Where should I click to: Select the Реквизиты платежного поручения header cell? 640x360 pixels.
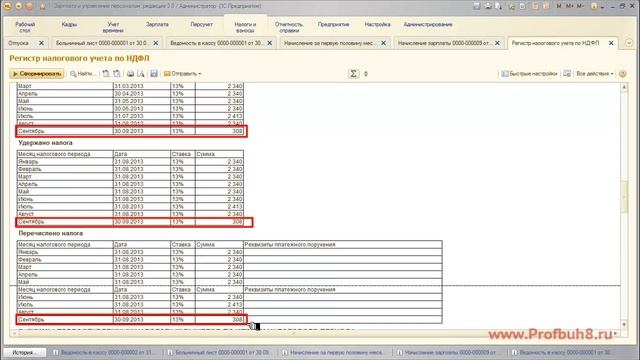342,244
